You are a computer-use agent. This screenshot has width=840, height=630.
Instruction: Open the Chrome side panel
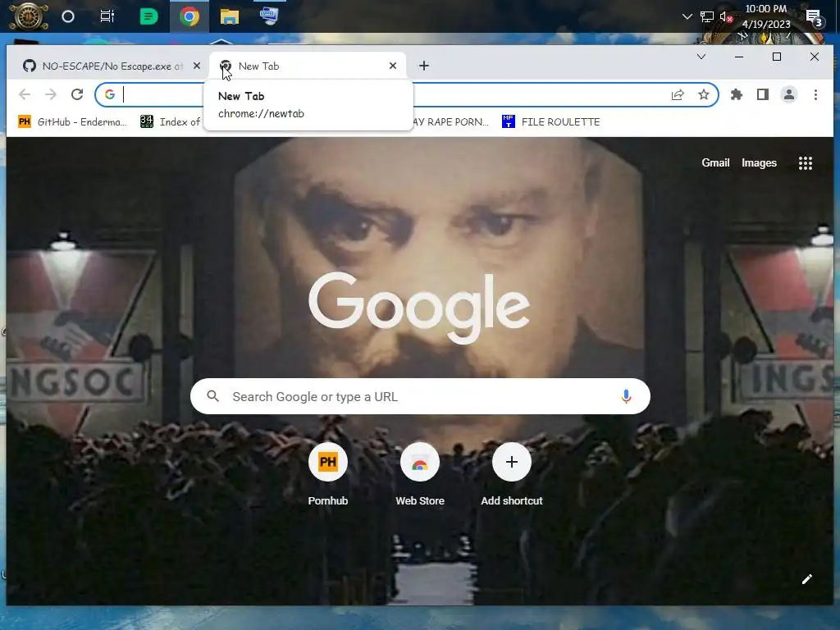coord(763,95)
